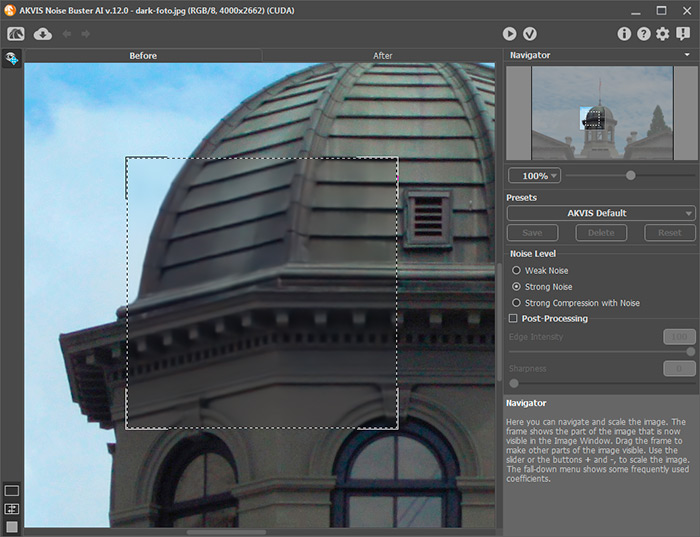Redo with the forward arrow
Image resolution: width=700 pixels, height=537 pixels.
click(86, 34)
